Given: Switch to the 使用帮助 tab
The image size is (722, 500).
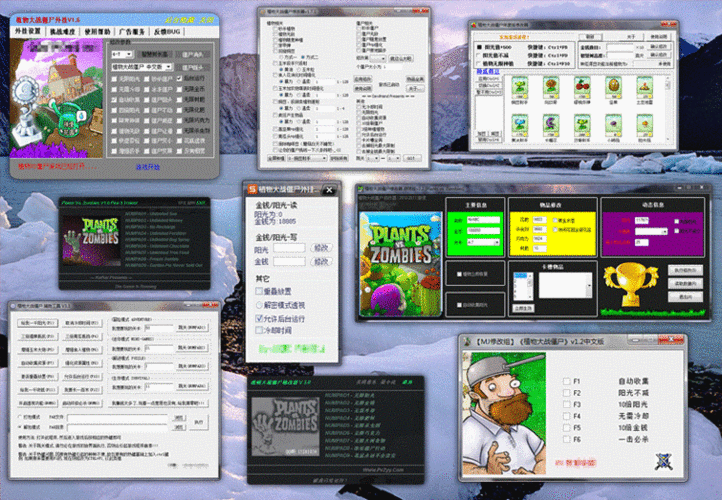Looking at the screenshot, I should tap(97, 32).
